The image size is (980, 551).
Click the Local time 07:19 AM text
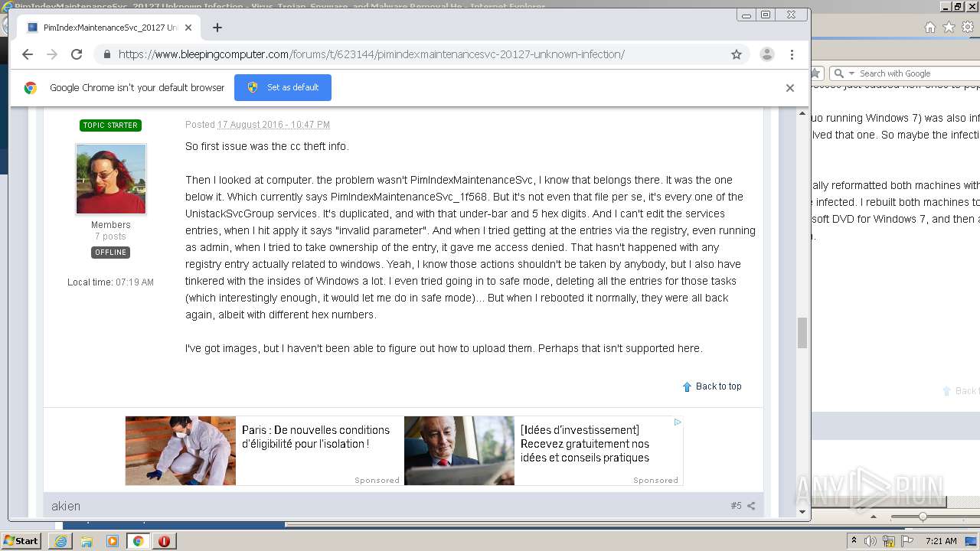point(110,282)
